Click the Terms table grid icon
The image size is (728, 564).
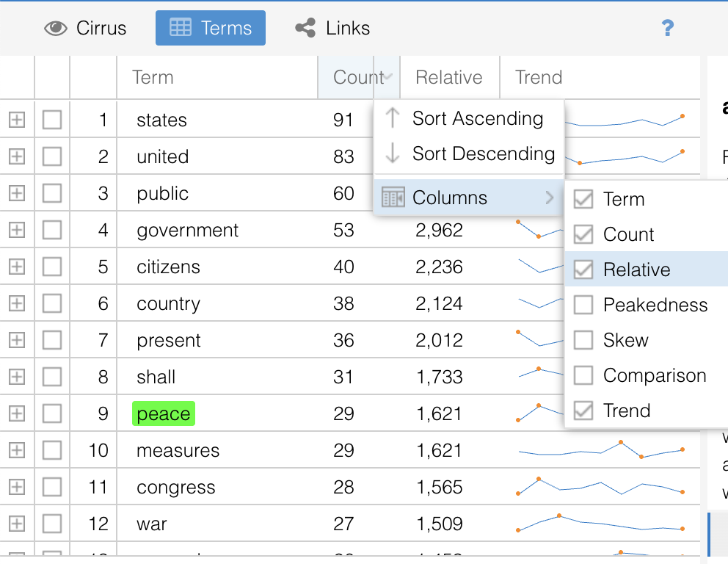182,28
